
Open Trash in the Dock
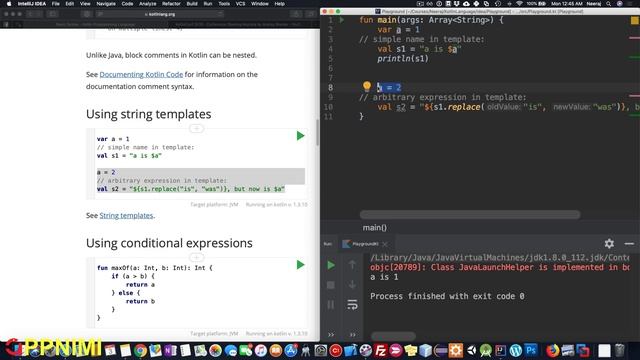point(620,351)
